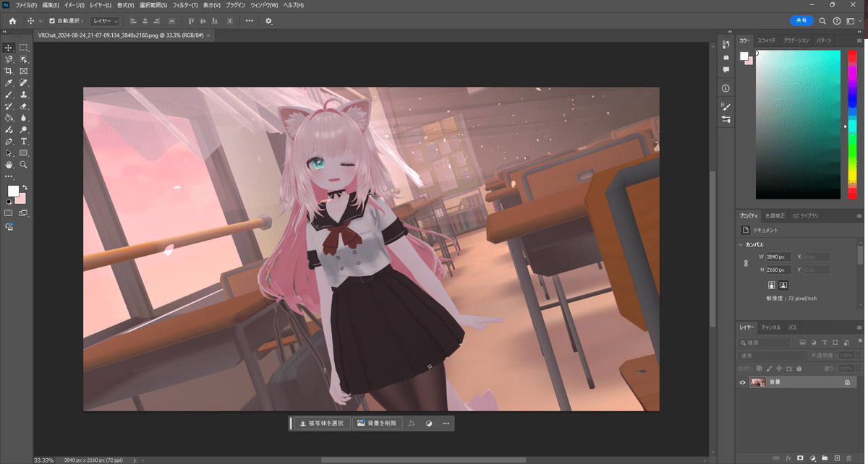
Task: Add a layer mask from Layers panel
Action: coord(800,457)
